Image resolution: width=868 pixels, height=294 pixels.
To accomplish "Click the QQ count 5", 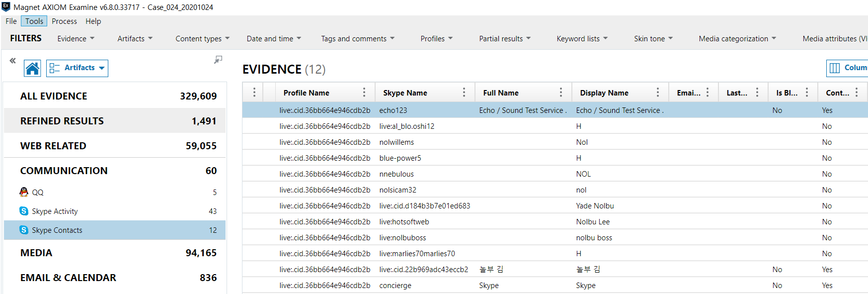I will pyautogui.click(x=215, y=193).
